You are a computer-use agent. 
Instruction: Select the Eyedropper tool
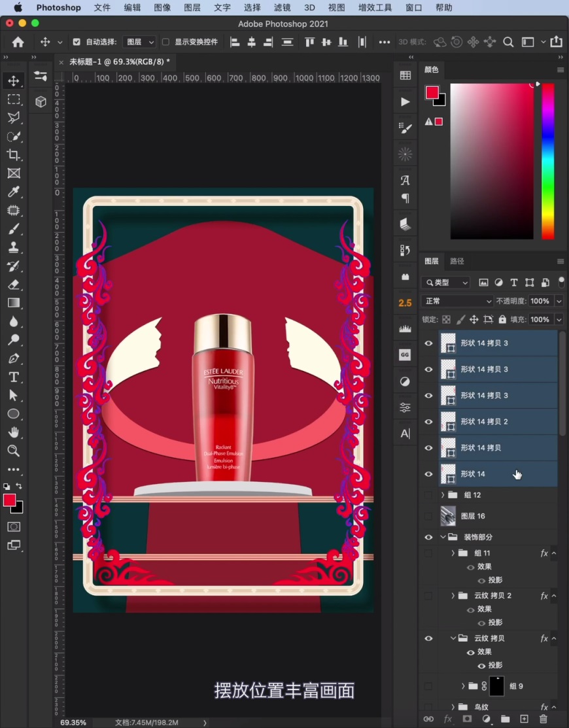(x=14, y=192)
